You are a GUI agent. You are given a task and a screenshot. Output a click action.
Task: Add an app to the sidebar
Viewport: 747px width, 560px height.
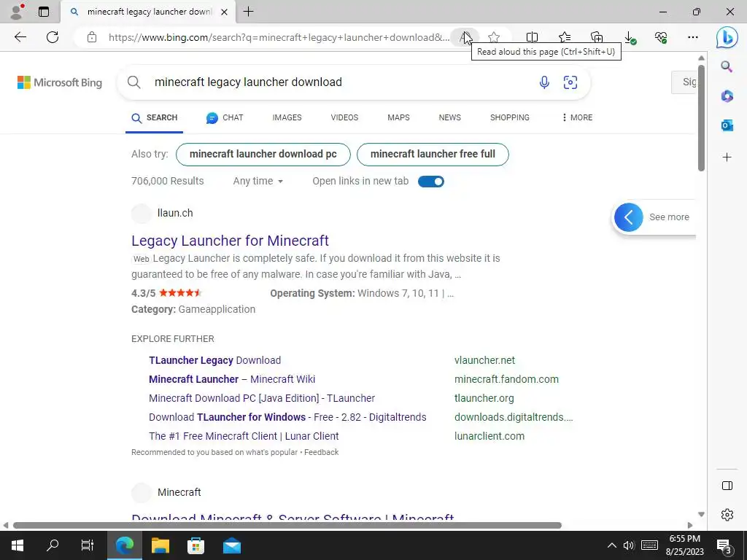(x=727, y=157)
